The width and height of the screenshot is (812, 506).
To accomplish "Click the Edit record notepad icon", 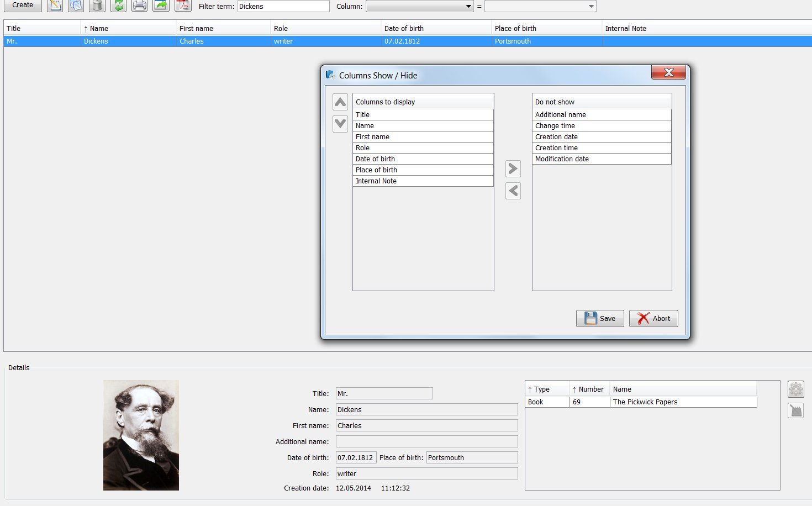I will (55, 6).
